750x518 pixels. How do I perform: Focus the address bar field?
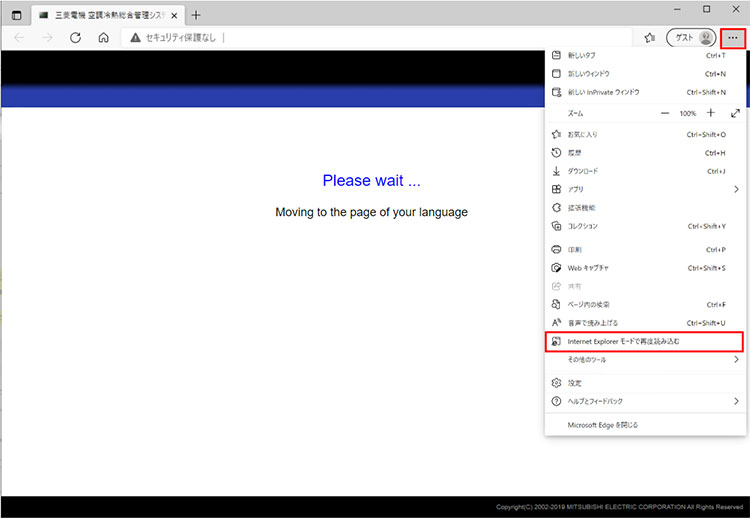377,38
